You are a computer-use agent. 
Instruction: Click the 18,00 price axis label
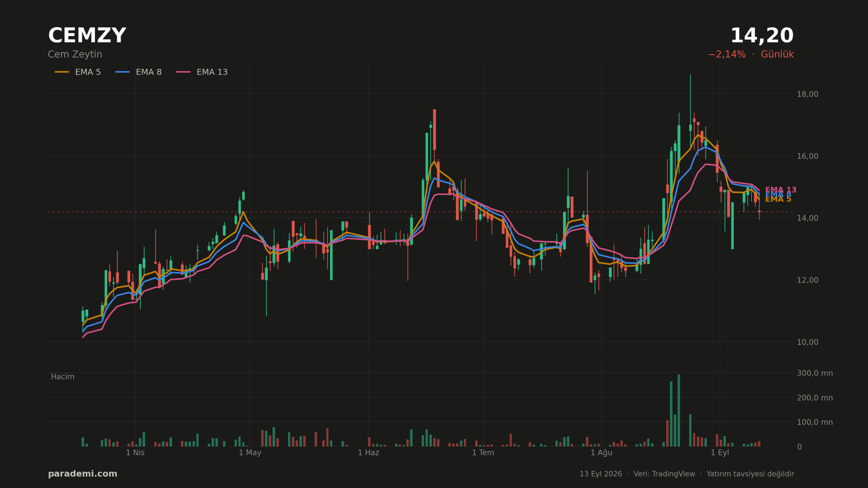pyautogui.click(x=807, y=94)
